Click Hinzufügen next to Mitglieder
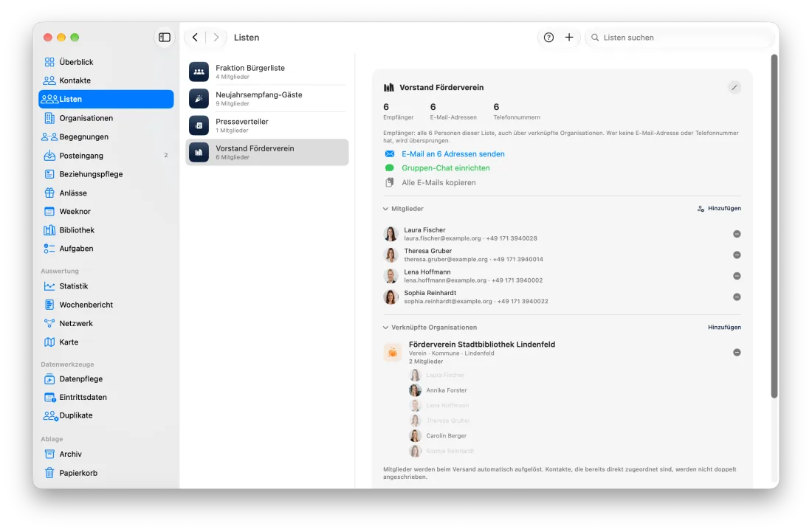Viewport: 812px width, 532px height. [x=719, y=209]
